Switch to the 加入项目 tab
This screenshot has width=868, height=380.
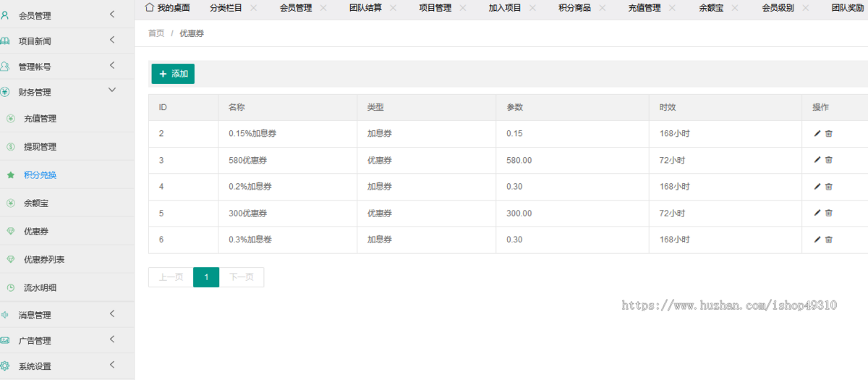[505, 8]
